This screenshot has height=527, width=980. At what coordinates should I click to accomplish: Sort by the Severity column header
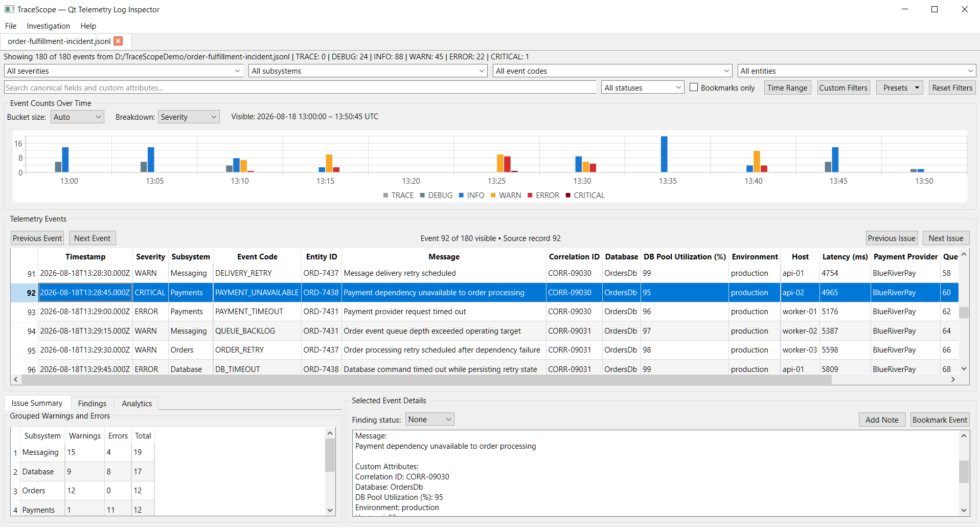150,256
